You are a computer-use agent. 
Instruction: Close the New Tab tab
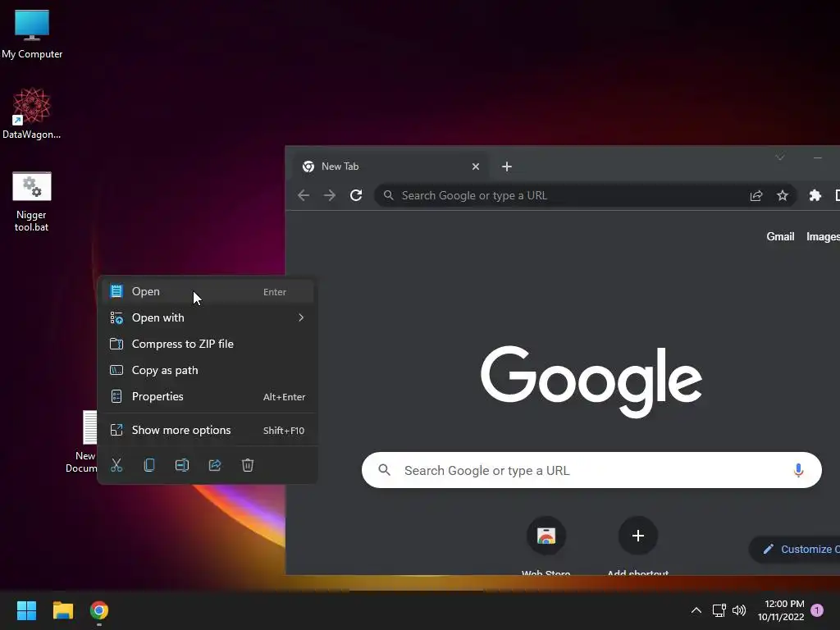click(475, 167)
